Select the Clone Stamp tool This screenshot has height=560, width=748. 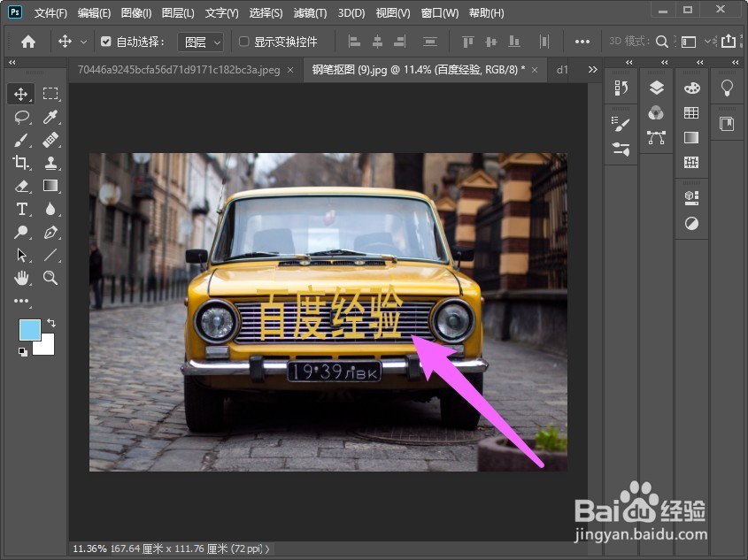coord(50,163)
